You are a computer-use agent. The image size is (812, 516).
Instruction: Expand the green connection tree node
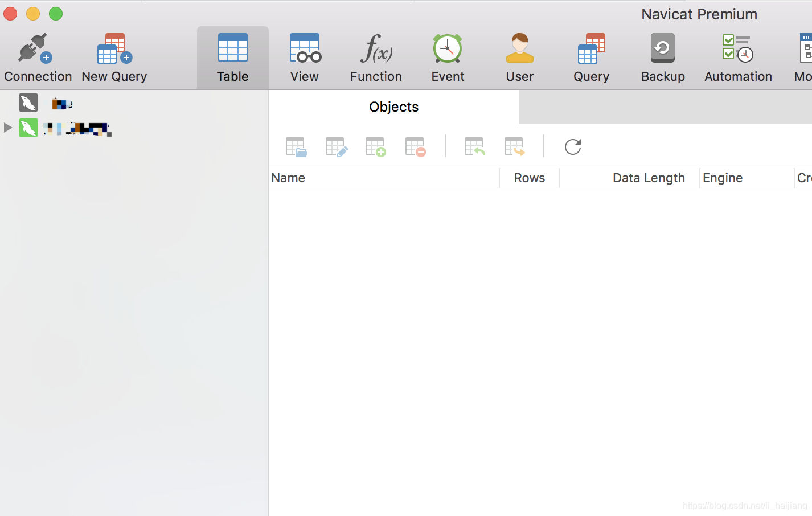click(8, 128)
